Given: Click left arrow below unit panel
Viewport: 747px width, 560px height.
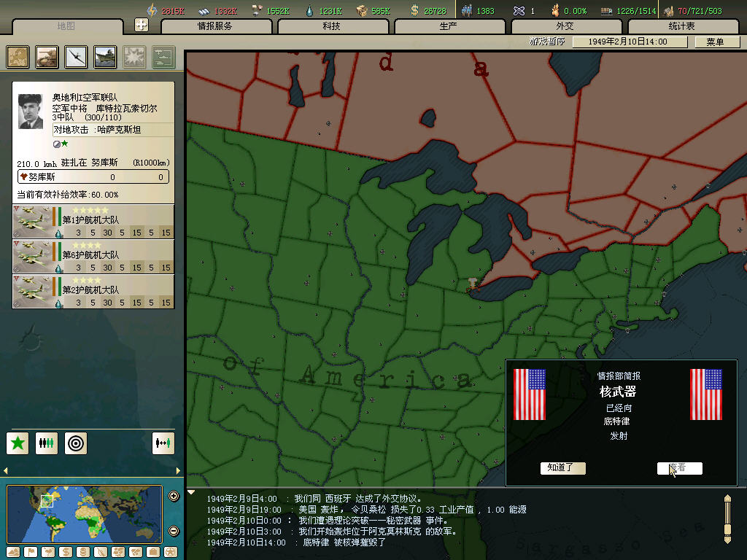Looking at the screenshot, I should click(x=6, y=471).
